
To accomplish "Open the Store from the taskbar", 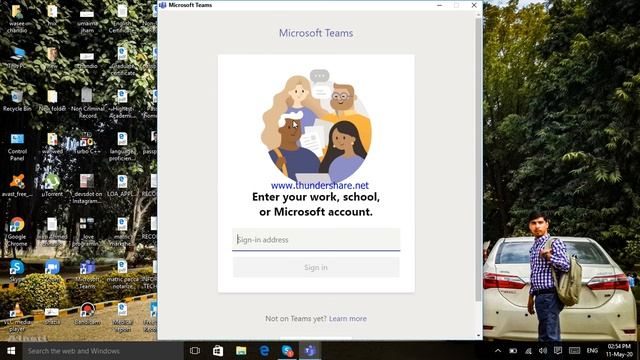I will (218, 351).
